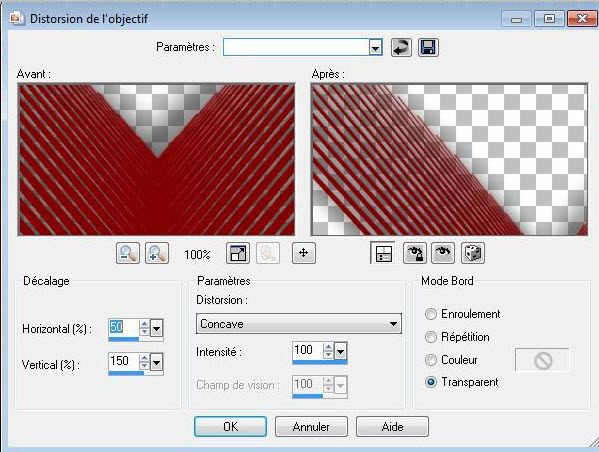Toggle the show/hide previews icon

(x=383, y=253)
